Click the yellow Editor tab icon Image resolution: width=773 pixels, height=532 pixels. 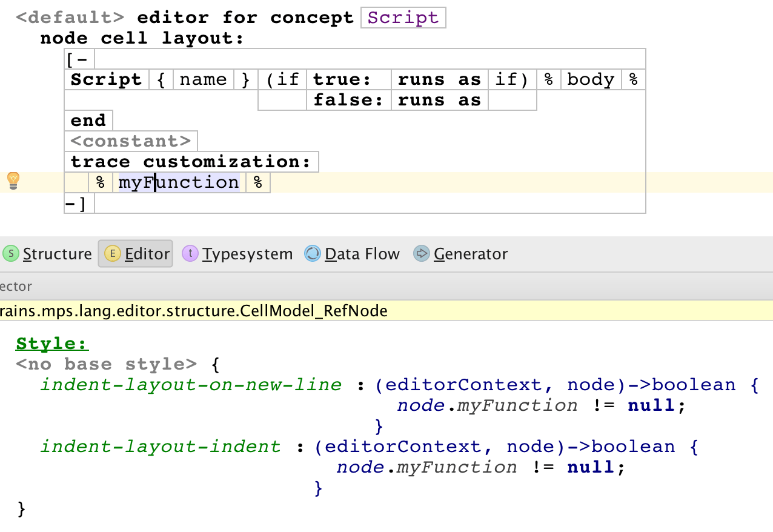pyautogui.click(x=112, y=254)
